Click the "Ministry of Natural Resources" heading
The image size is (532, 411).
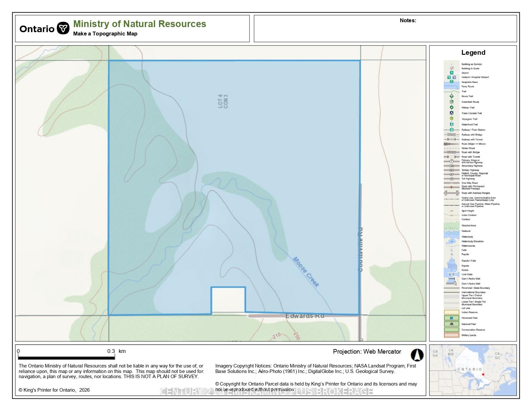[x=140, y=24]
